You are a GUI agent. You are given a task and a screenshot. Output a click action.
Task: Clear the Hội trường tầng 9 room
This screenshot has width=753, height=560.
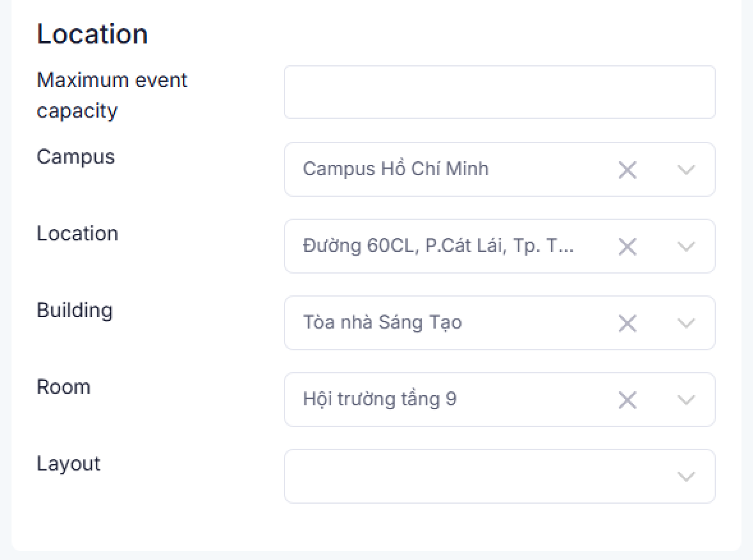627,400
